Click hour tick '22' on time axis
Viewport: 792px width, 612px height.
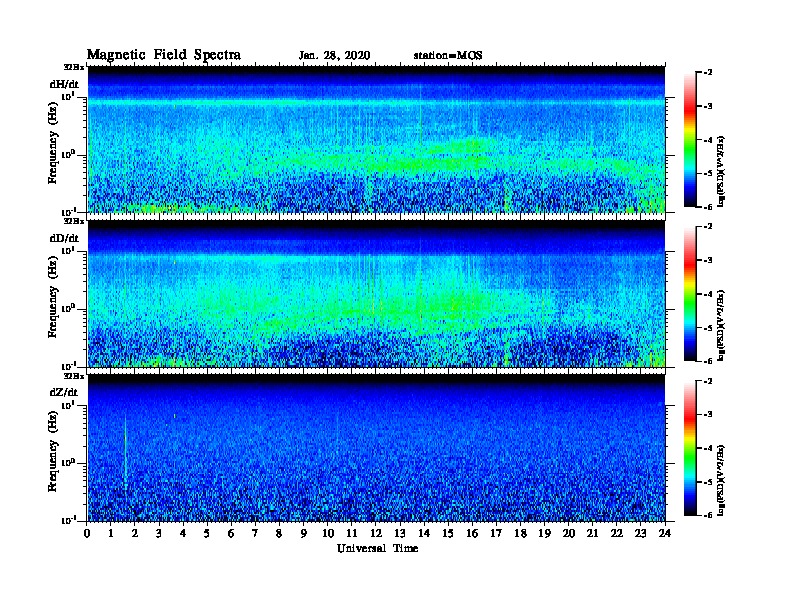[x=617, y=534]
